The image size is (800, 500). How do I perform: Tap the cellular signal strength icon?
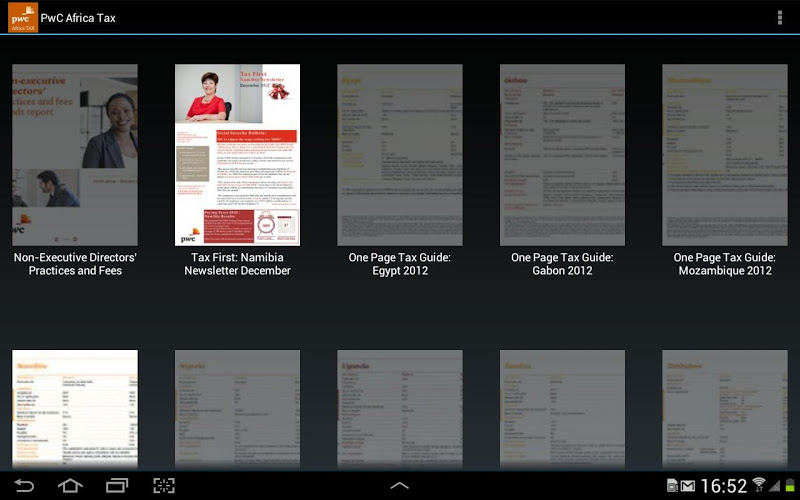tap(774, 486)
